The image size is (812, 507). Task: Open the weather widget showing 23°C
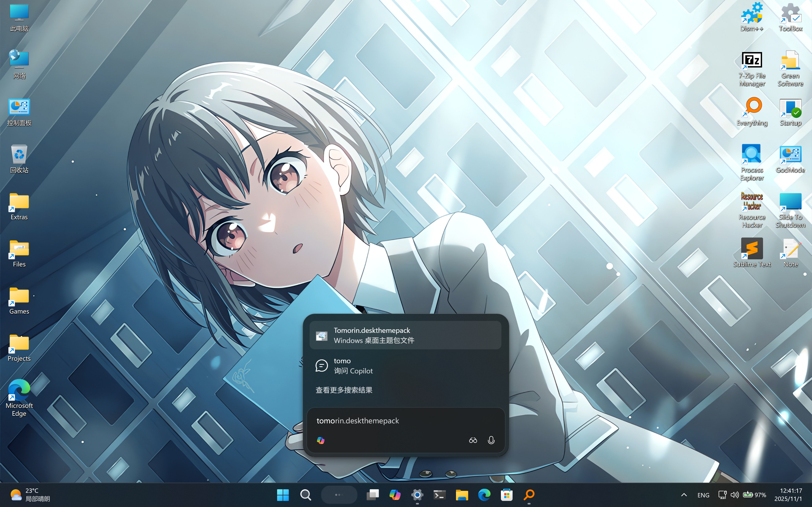tap(30, 495)
